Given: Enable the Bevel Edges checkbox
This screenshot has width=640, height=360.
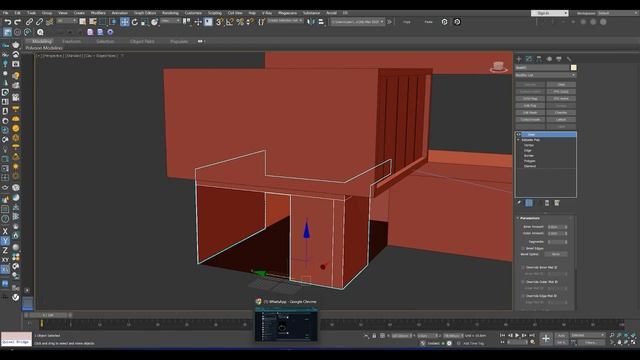Looking at the screenshot, I should click(523, 248).
